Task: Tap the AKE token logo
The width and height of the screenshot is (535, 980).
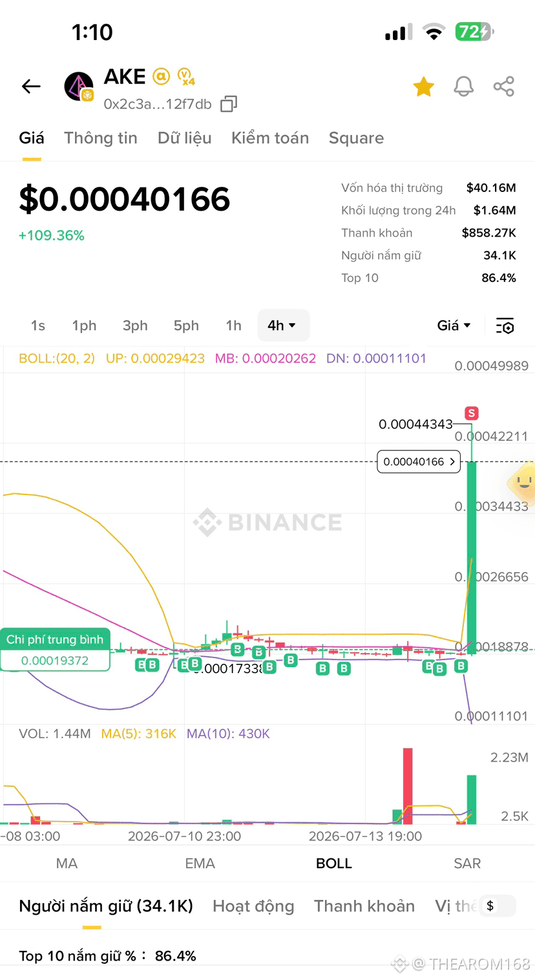Action: click(79, 87)
